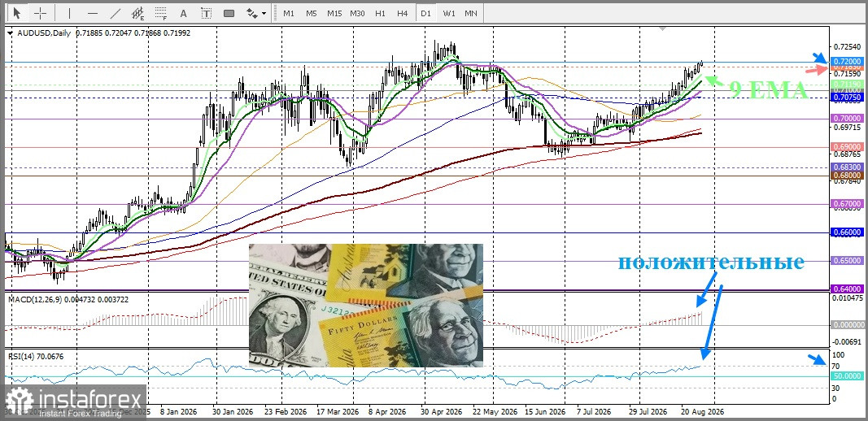
Task: Click the 0.68300 price level tag
Action: point(847,167)
